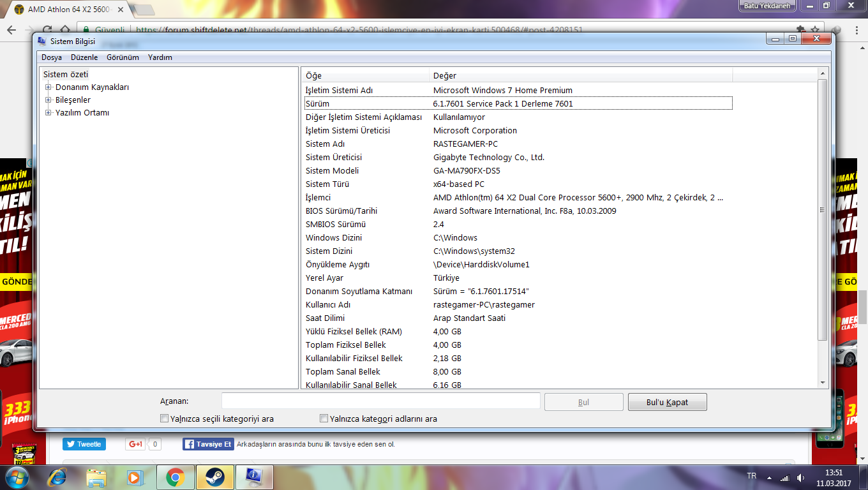
Task: Sort by the Değer column header
Action: (x=581, y=75)
